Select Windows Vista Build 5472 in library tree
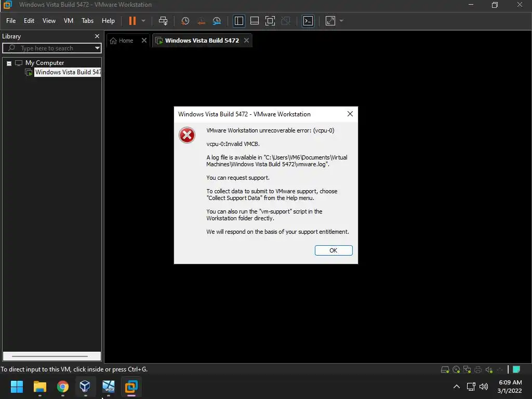Image resolution: width=532 pixels, height=399 pixels. click(x=68, y=72)
